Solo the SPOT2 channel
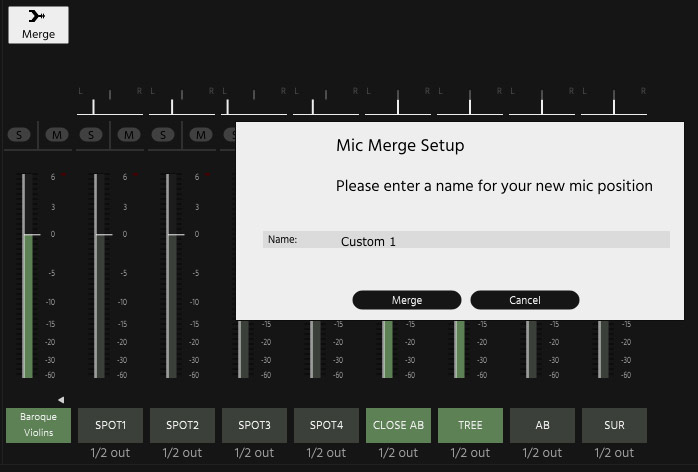 point(163,134)
